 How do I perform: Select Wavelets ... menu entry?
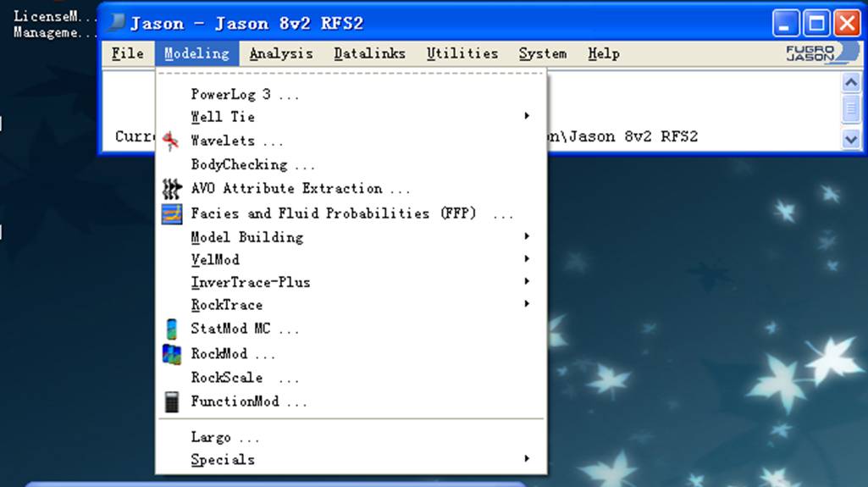click(351, 141)
